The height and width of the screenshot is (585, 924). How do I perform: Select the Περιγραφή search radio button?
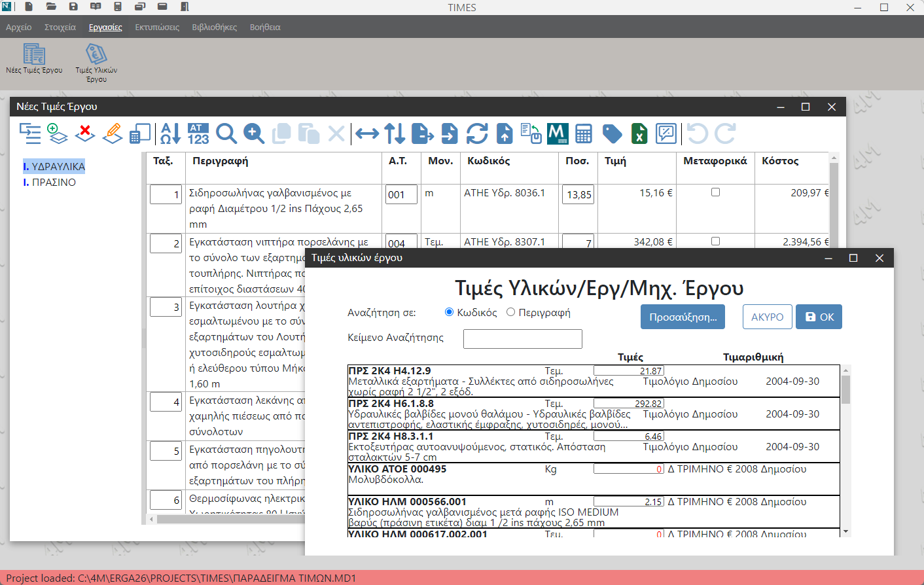coord(511,312)
